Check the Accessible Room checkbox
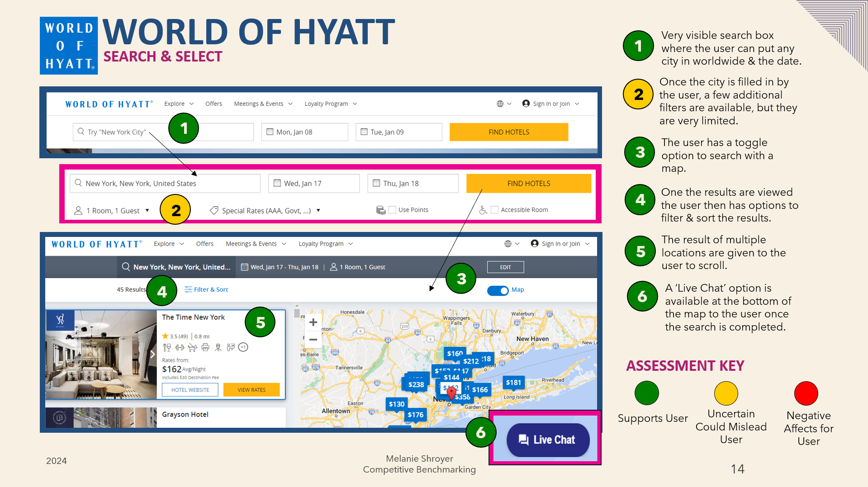The image size is (868, 487). (x=494, y=210)
